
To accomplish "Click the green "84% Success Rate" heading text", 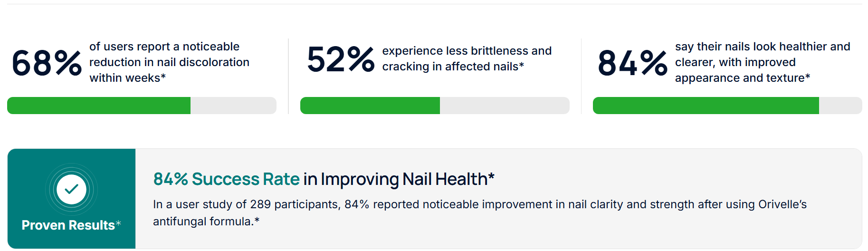I will pos(226,179).
